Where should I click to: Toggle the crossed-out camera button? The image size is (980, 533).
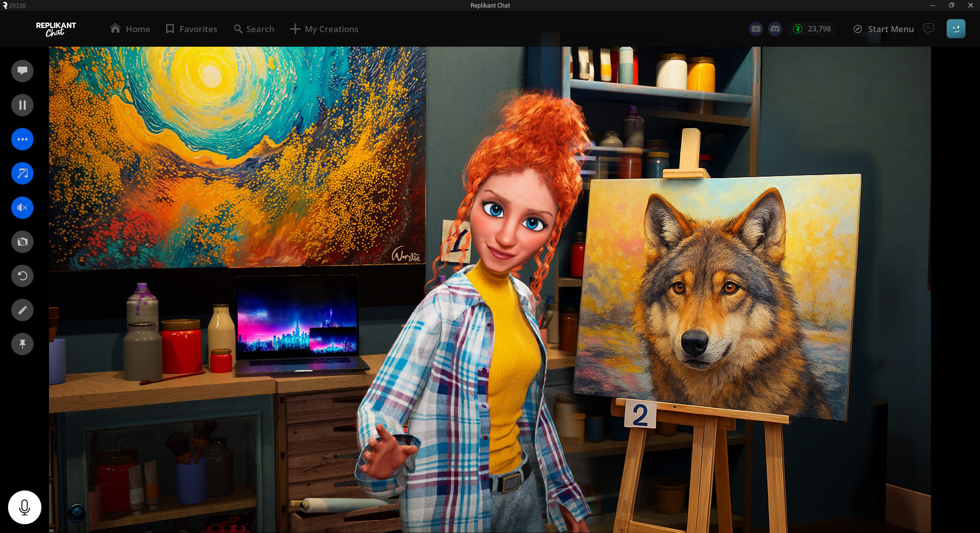22,242
